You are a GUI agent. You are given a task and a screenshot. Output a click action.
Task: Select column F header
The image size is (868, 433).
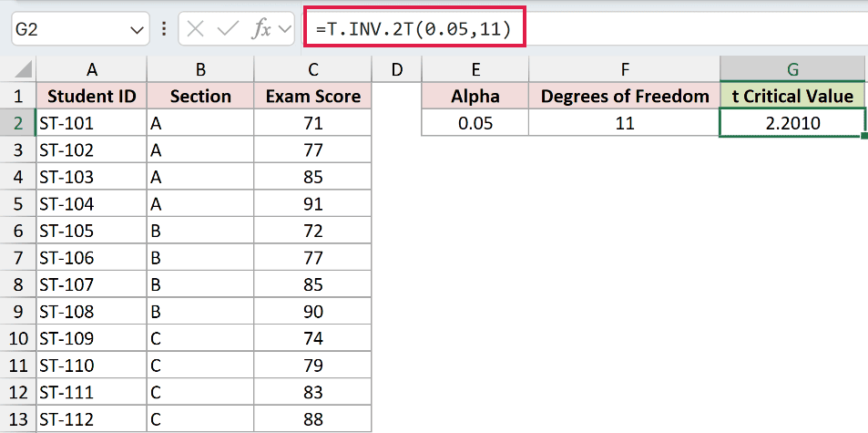[x=625, y=69]
